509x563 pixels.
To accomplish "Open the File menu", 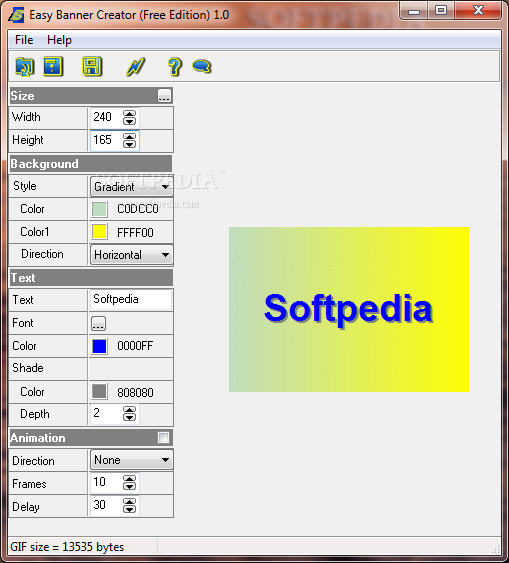I will 24,40.
